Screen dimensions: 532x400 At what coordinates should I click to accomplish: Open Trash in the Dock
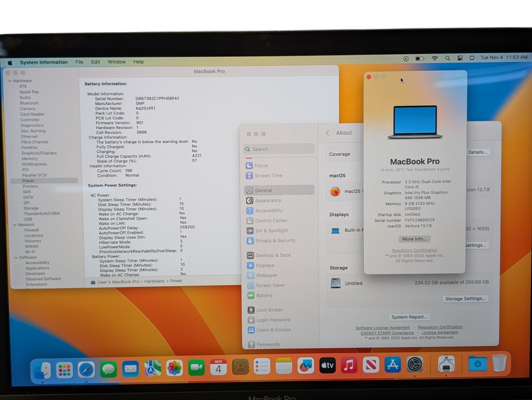(499, 363)
